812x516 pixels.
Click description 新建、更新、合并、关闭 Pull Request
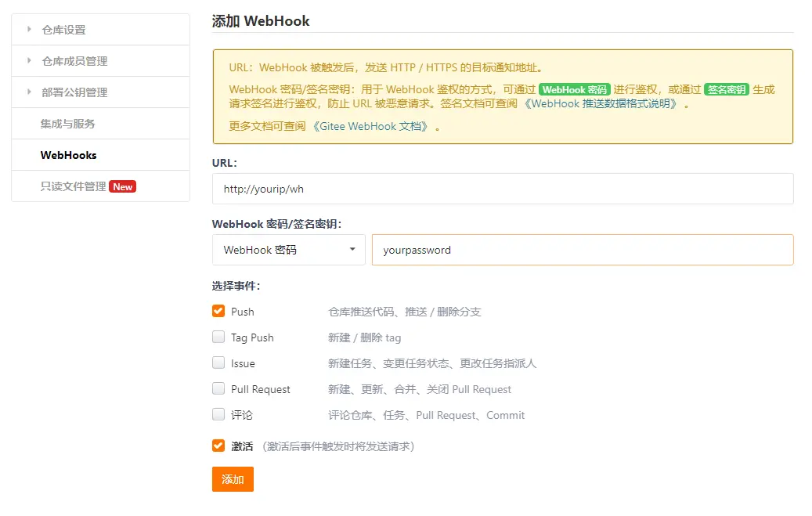(x=420, y=390)
